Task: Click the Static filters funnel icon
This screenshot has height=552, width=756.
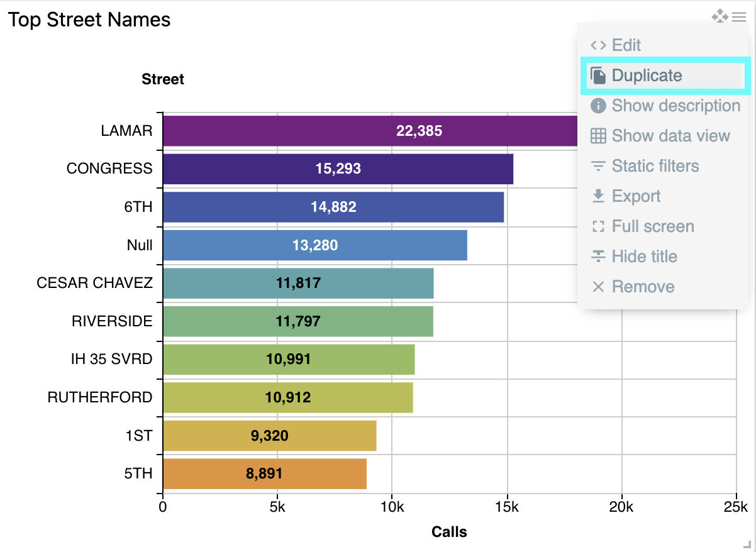Action: pyautogui.click(x=598, y=166)
